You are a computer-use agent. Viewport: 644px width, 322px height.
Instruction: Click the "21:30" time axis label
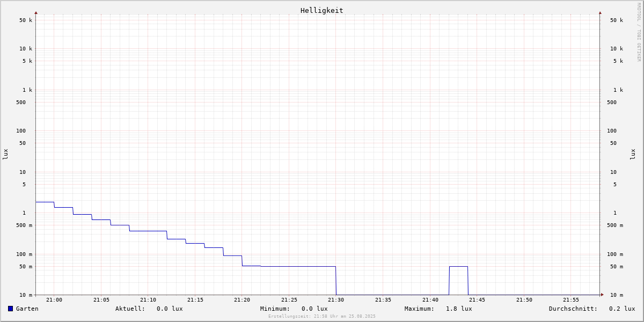coord(336,300)
